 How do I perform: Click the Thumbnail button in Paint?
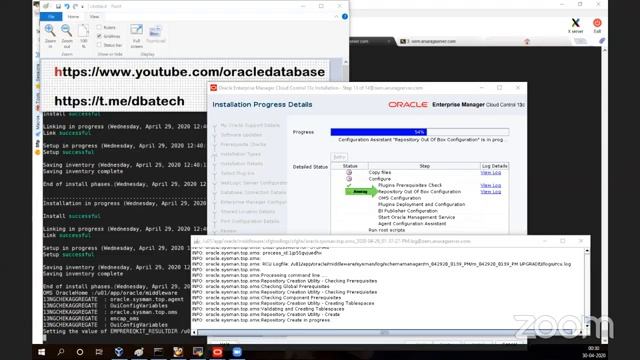155,34
